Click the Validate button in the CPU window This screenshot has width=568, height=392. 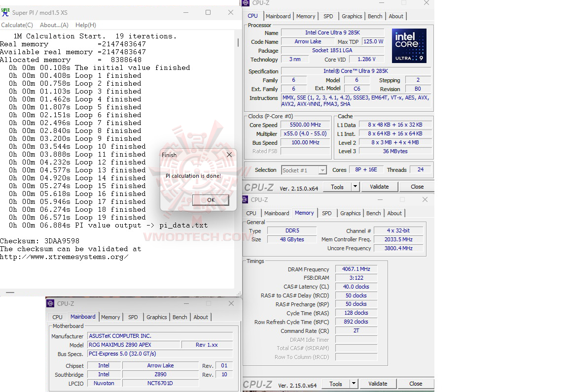(379, 187)
